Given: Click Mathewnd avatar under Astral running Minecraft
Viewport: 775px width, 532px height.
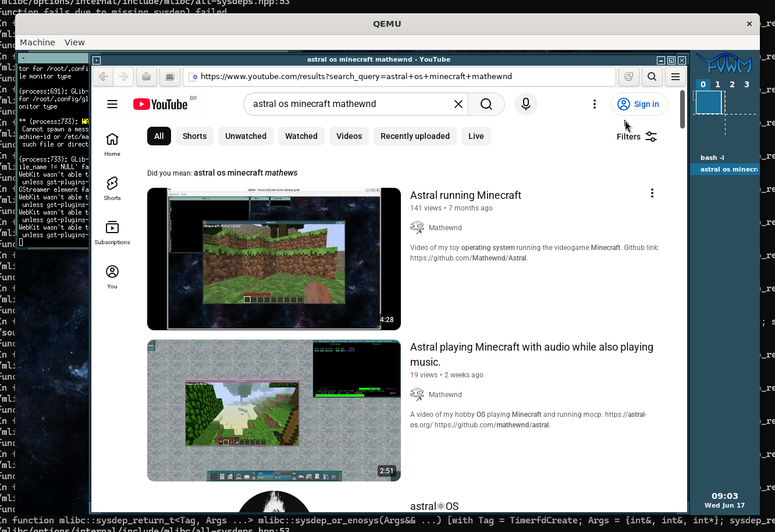Looking at the screenshot, I should [x=417, y=228].
